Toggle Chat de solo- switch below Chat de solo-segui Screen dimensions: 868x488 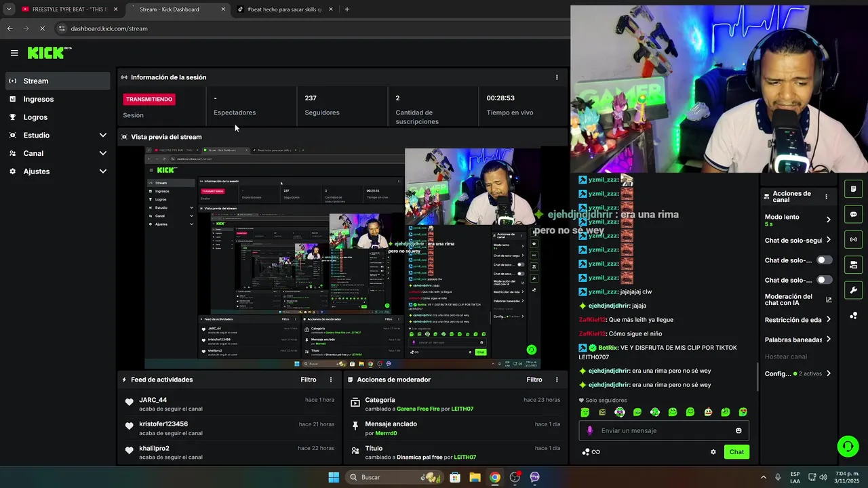824,260
